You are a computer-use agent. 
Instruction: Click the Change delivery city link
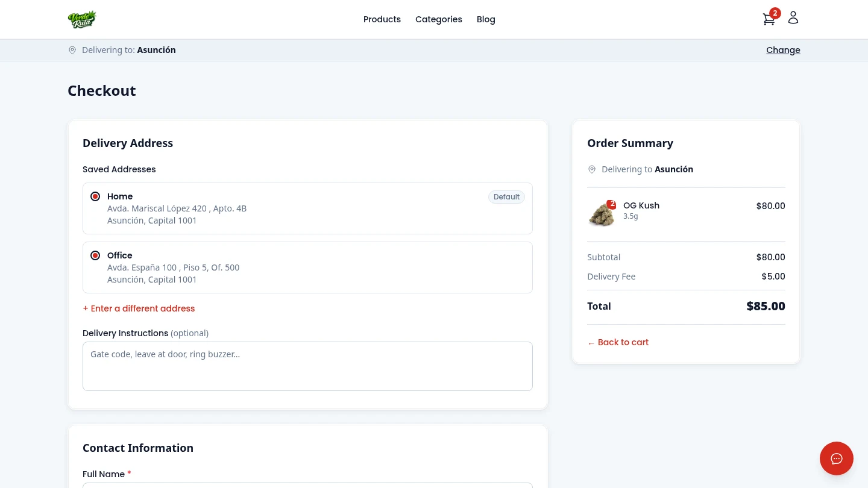(783, 50)
